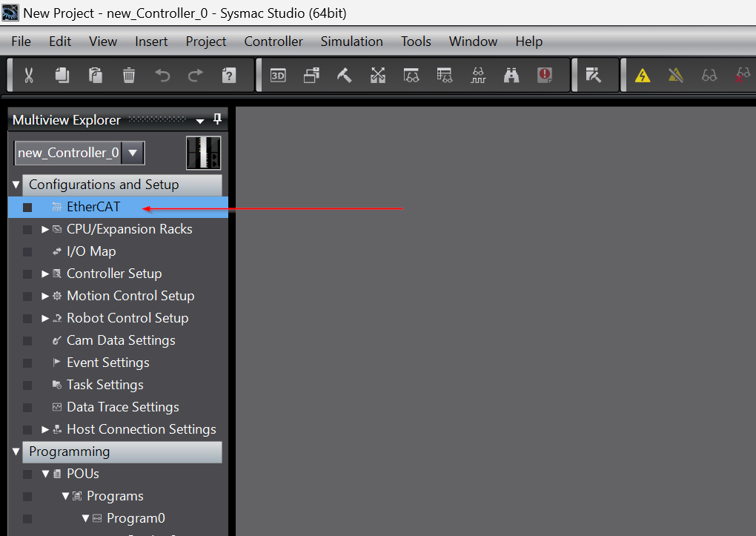Toggle the square marker beside Data Trace Settings
This screenshot has height=536, width=756.
[x=27, y=408]
